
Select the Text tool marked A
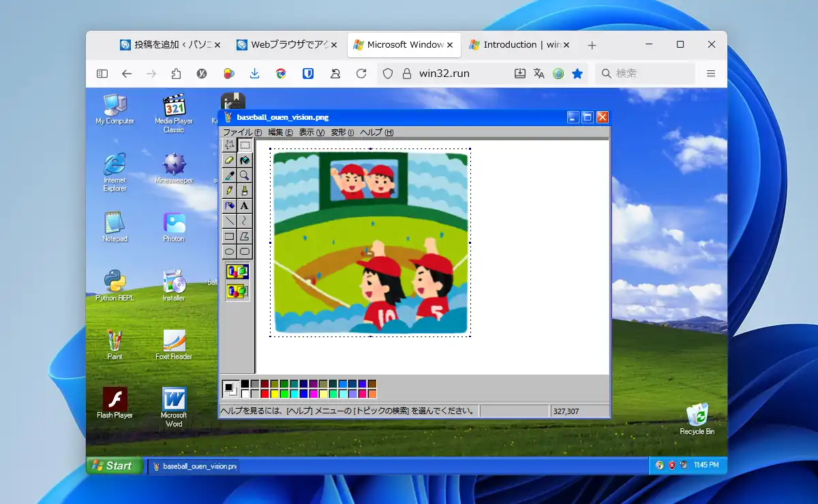click(x=245, y=206)
